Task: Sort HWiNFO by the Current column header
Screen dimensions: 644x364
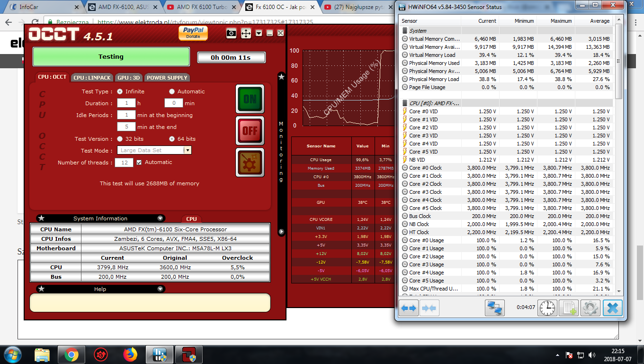Action: coord(479,21)
